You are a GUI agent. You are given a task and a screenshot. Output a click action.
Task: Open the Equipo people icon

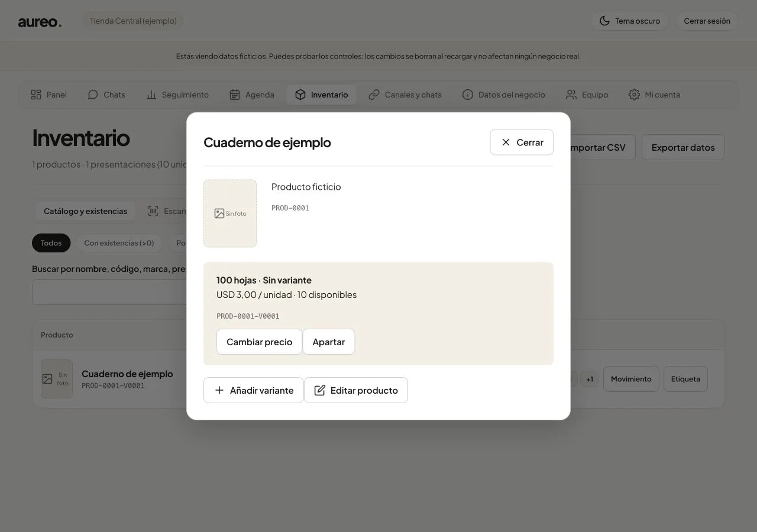[x=571, y=95]
